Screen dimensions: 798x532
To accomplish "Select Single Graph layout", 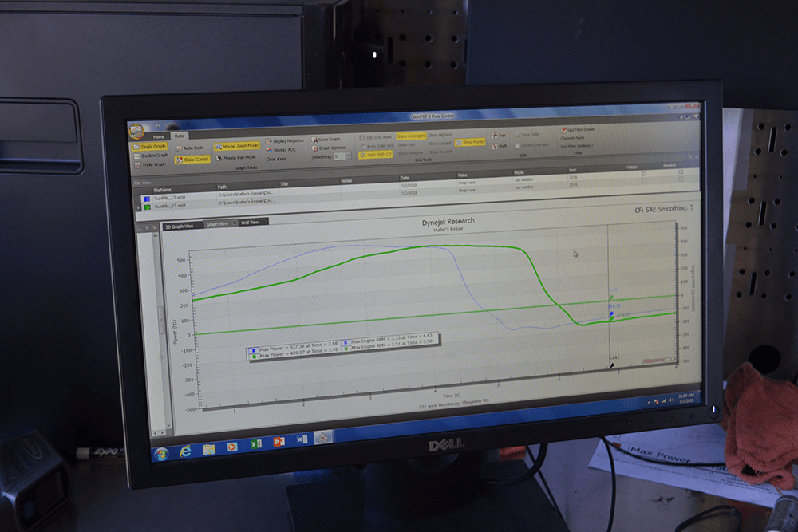I will pos(150,147).
